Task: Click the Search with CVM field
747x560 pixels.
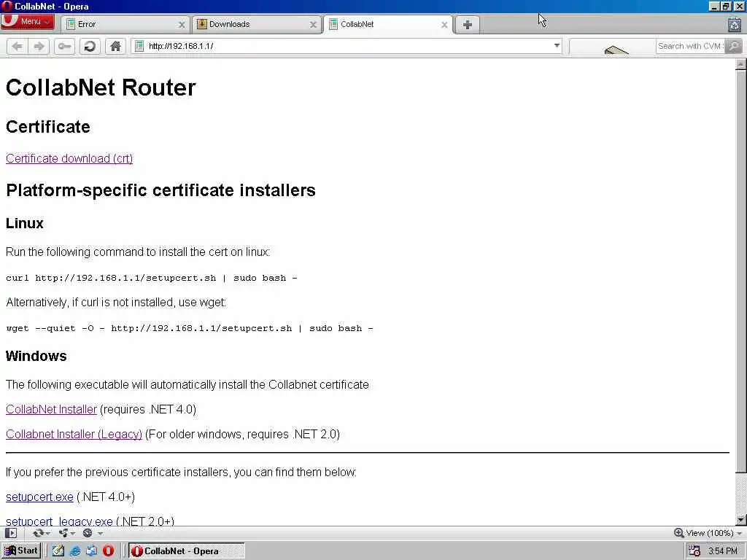Action: point(689,46)
